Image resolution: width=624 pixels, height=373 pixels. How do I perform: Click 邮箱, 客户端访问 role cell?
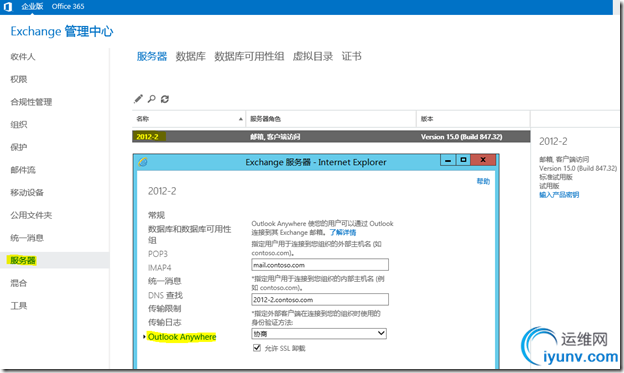275,137
